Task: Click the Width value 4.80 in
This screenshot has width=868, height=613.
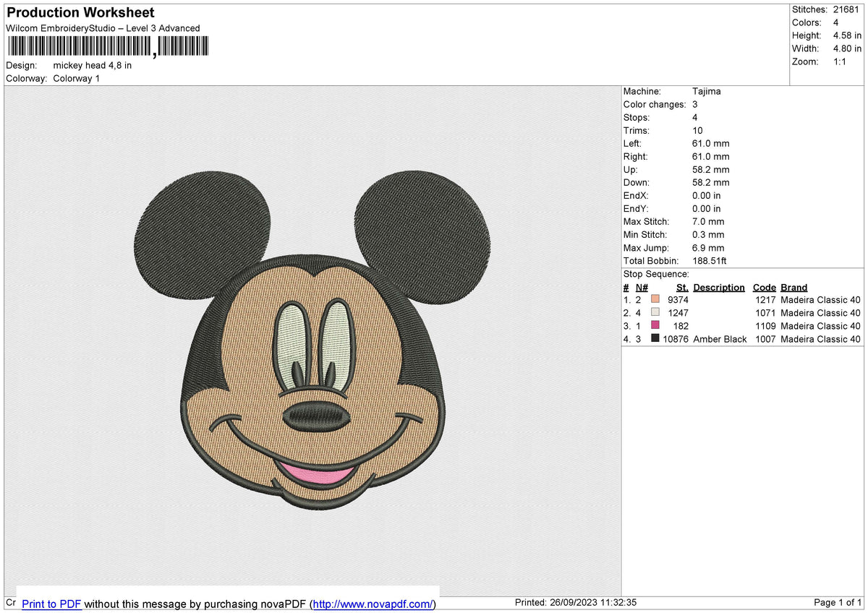Action: (848, 48)
